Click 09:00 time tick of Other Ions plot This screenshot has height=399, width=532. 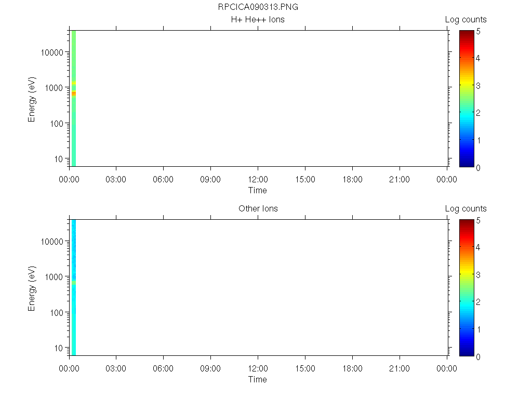coord(210,368)
